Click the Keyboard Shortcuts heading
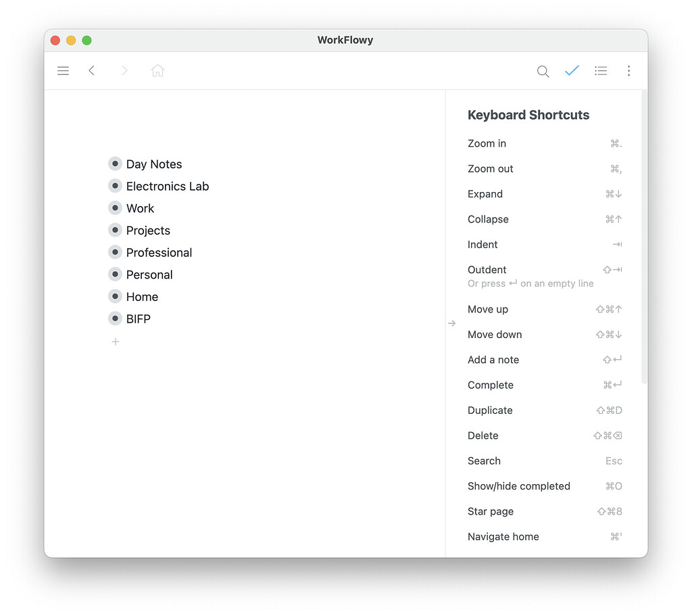The height and width of the screenshot is (616, 692). click(x=528, y=115)
